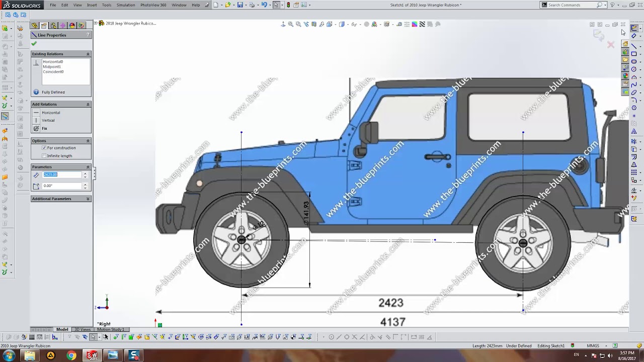
Task: Collapse the Existing Relations section
Action: 88,54
